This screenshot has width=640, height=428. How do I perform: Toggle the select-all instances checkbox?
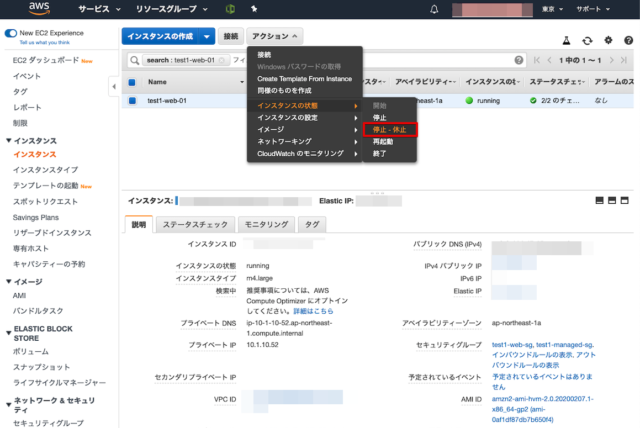132,82
